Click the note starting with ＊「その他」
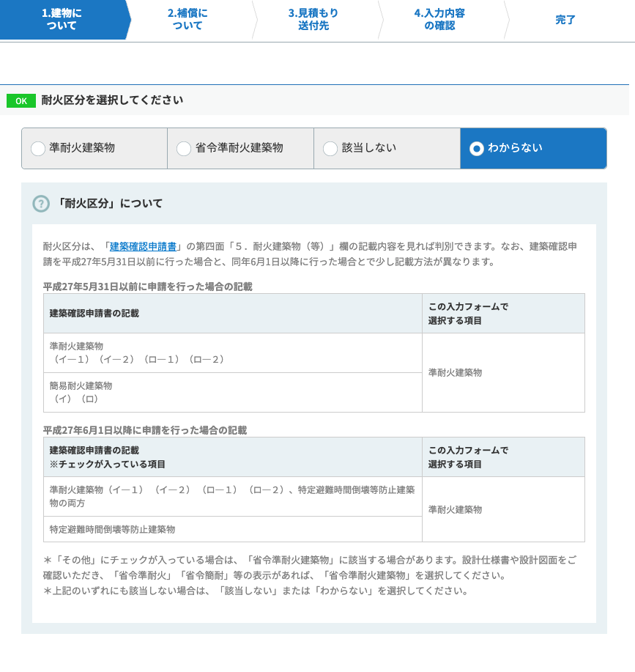635x672 pixels. [x=310, y=567]
